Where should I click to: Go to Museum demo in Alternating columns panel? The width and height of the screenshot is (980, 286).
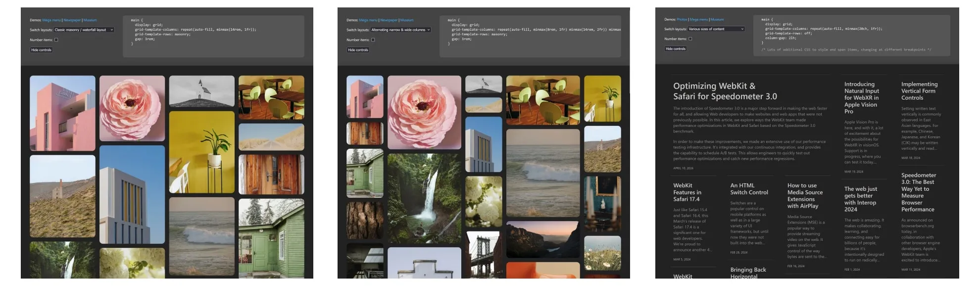tap(407, 20)
